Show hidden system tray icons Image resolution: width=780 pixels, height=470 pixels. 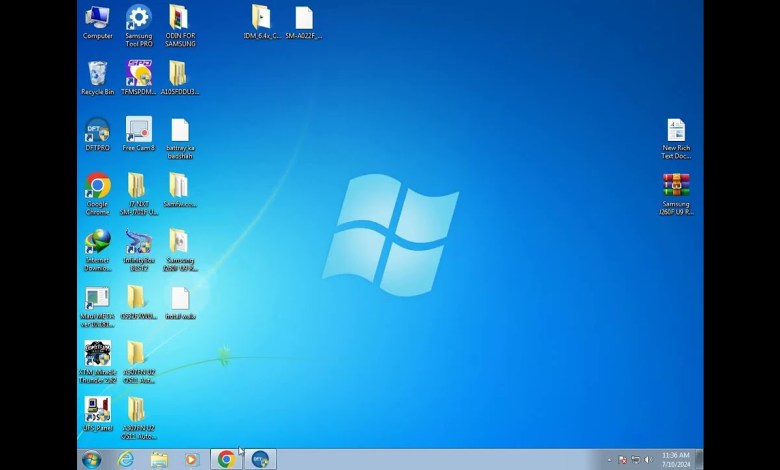[609, 460]
